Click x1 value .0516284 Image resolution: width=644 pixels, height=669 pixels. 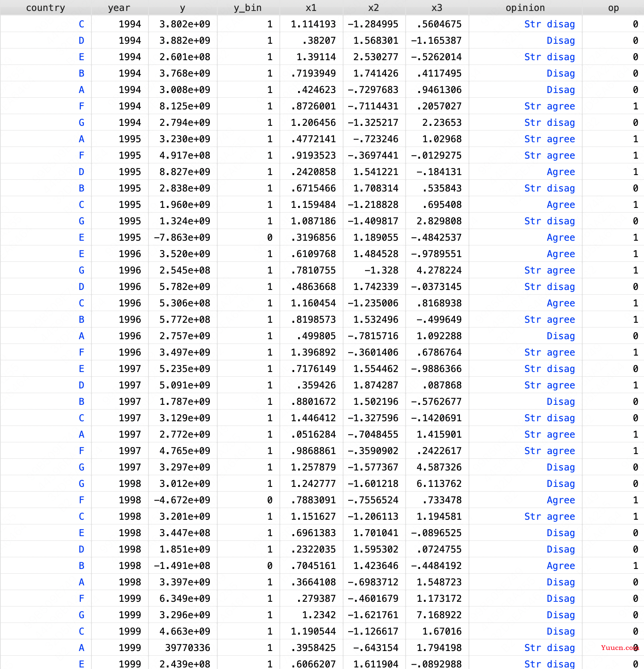[313, 435]
